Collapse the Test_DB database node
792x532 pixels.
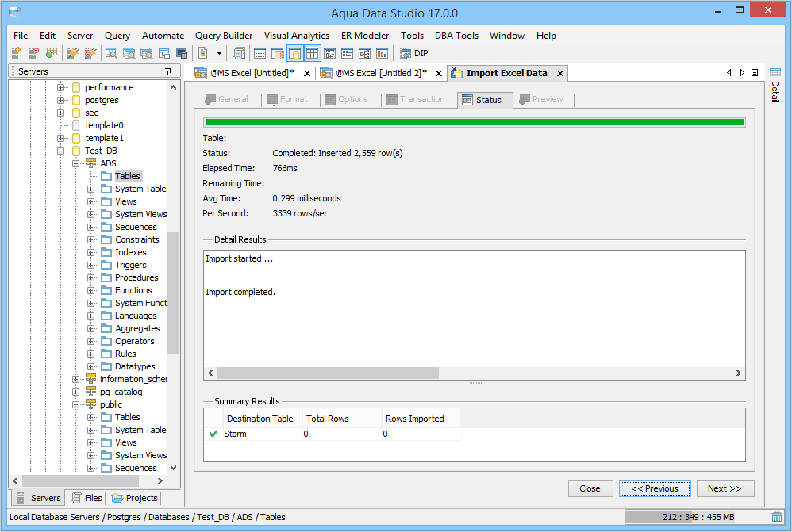pos(60,151)
